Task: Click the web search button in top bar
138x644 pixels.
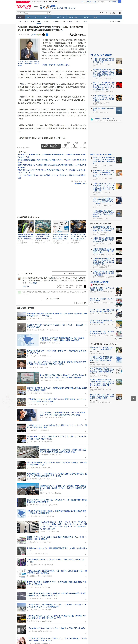Action: click(x=120, y=2)
